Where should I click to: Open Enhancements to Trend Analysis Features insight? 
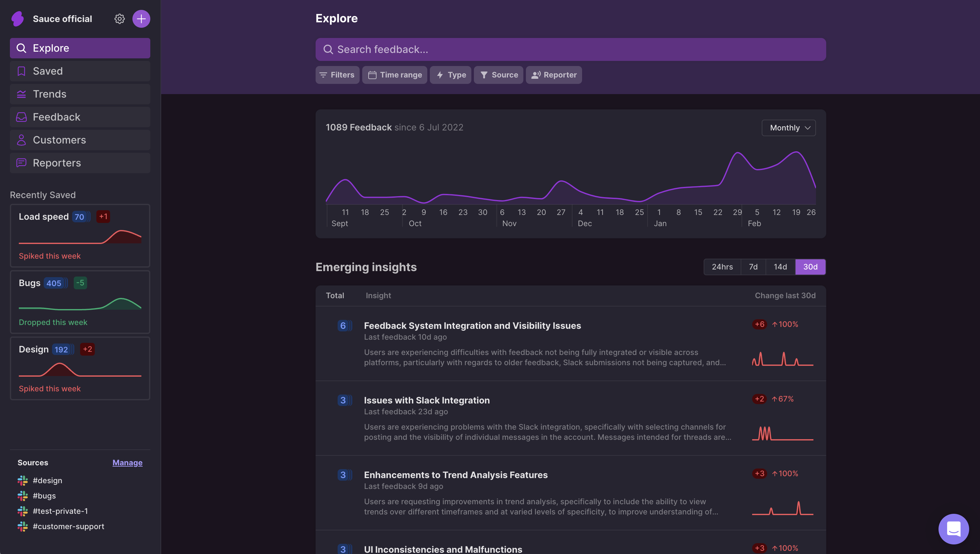tap(456, 475)
